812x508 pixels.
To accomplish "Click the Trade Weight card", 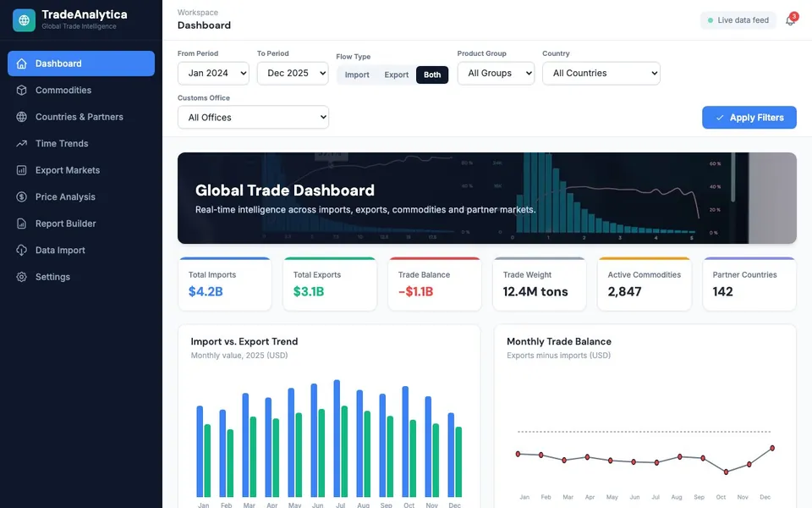I will pos(539,284).
